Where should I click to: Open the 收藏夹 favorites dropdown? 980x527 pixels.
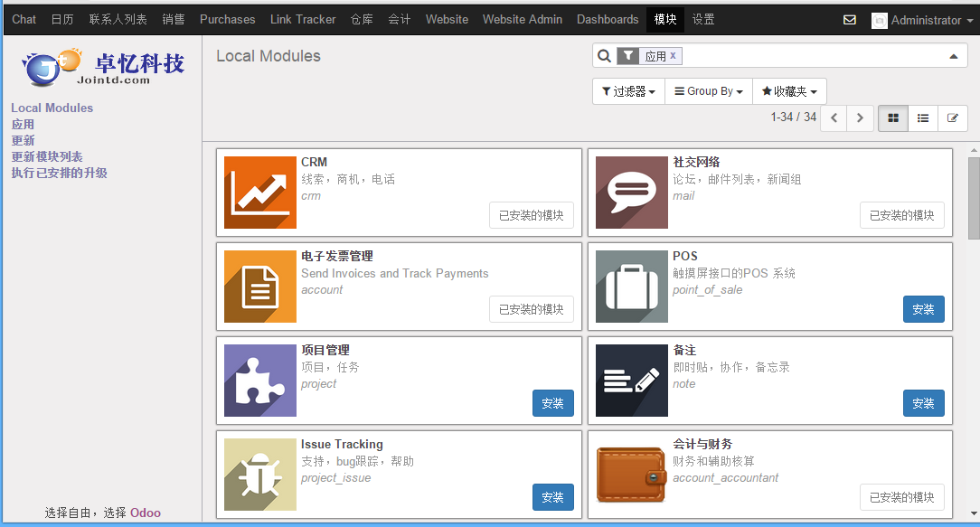(x=788, y=91)
